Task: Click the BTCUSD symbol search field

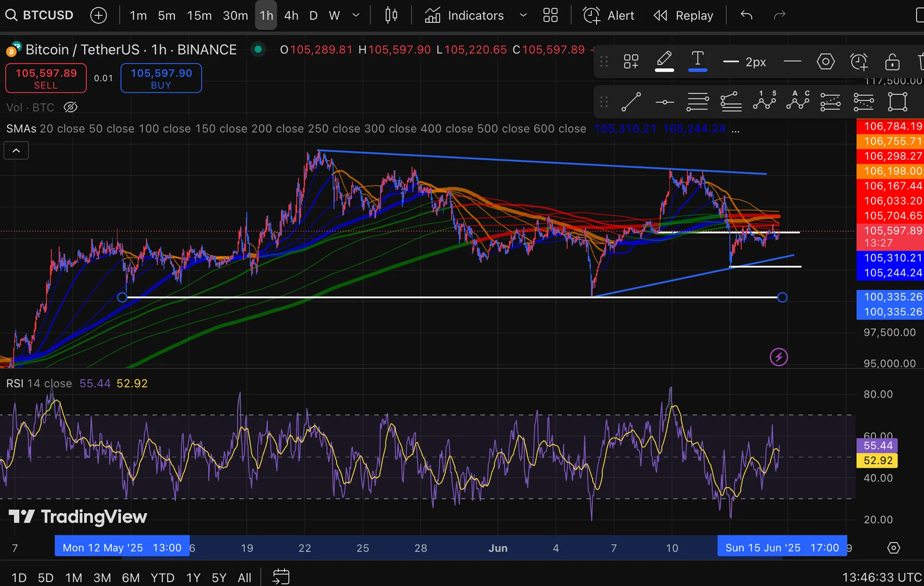Action: point(41,15)
